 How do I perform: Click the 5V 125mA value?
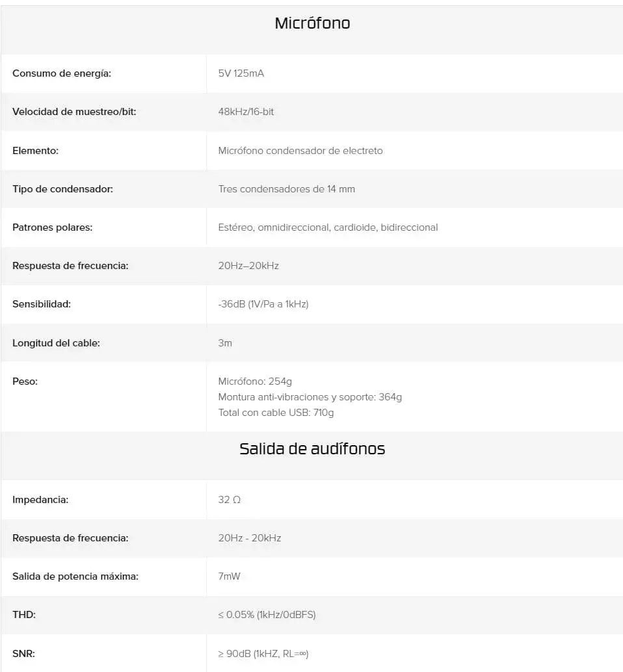[x=241, y=73]
